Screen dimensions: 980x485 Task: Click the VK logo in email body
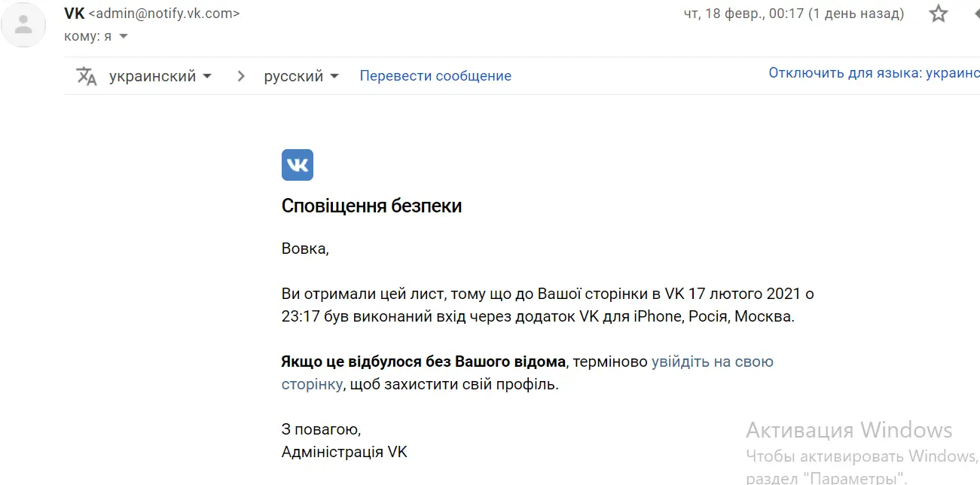coord(298,165)
